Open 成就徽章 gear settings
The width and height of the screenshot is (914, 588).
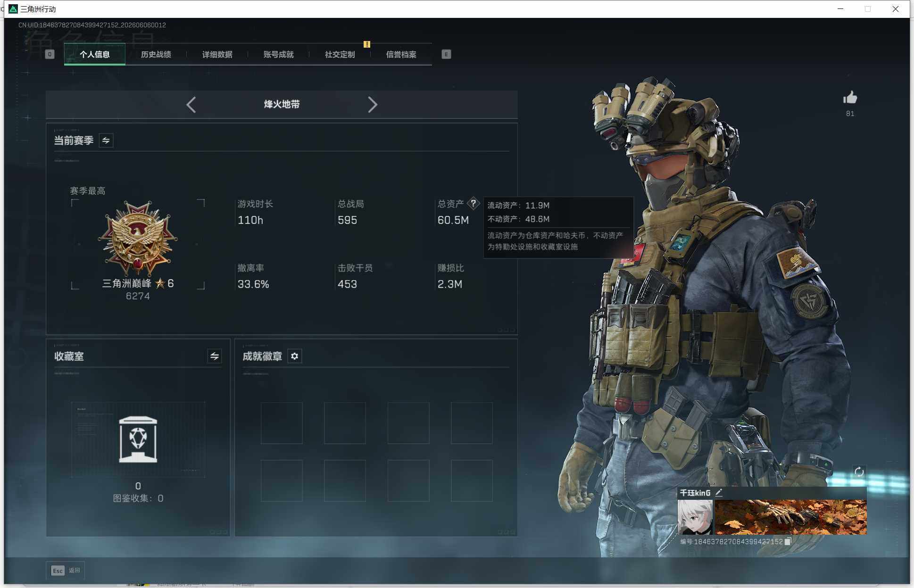tap(295, 356)
